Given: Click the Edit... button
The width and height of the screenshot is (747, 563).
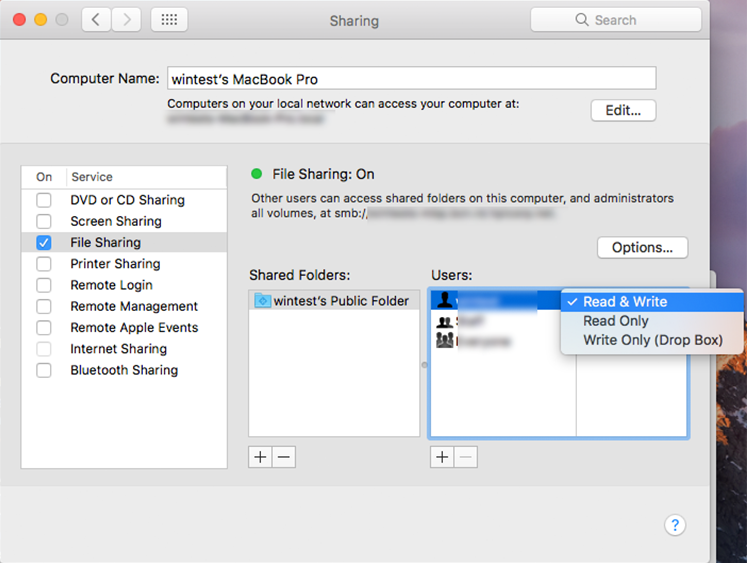Looking at the screenshot, I should point(623,110).
